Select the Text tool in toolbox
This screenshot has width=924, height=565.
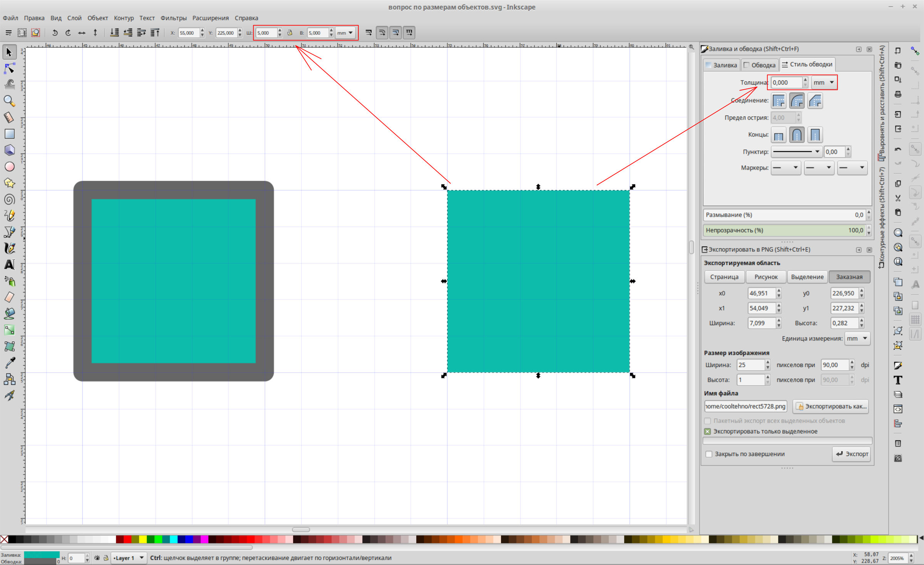(9, 265)
